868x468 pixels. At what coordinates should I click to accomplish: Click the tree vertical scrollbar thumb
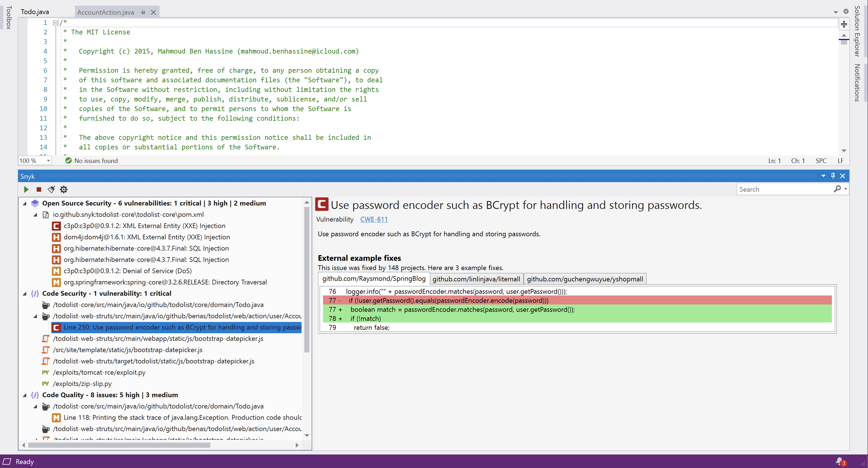coord(306,280)
